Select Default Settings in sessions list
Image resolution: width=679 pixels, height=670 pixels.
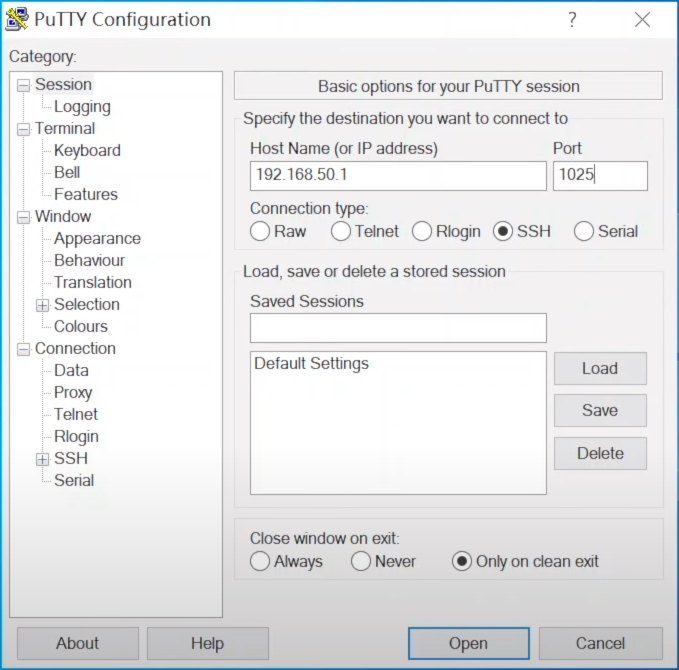pos(311,364)
